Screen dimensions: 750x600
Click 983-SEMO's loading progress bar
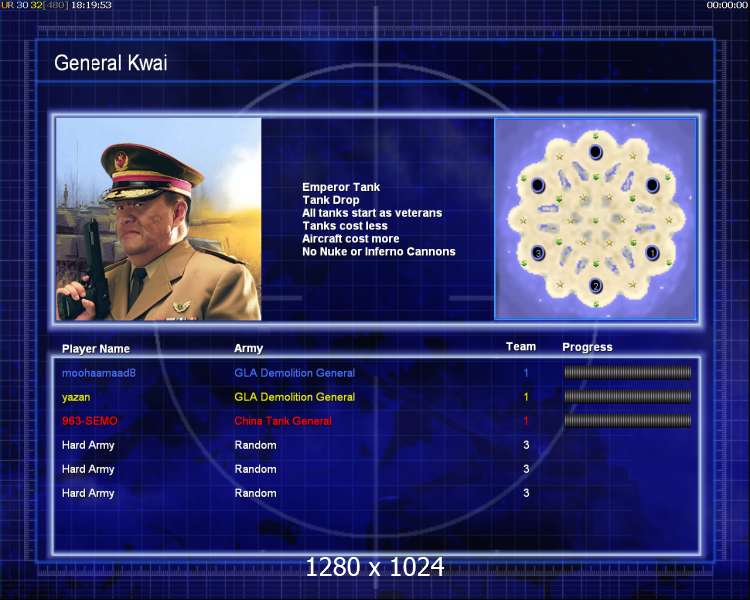(628, 421)
